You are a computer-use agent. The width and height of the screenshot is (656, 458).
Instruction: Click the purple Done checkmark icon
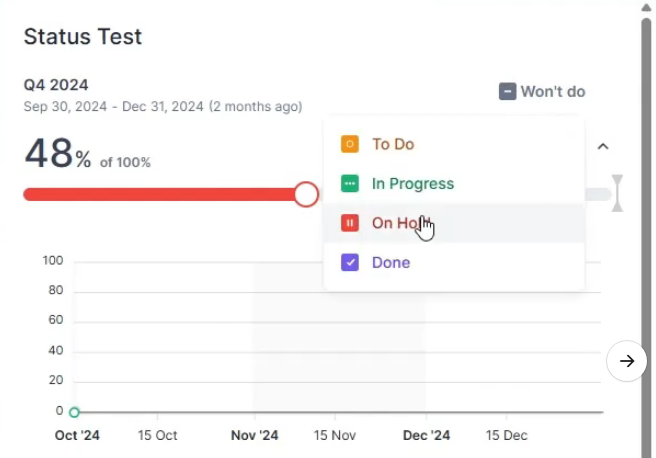(x=349, y=263)
